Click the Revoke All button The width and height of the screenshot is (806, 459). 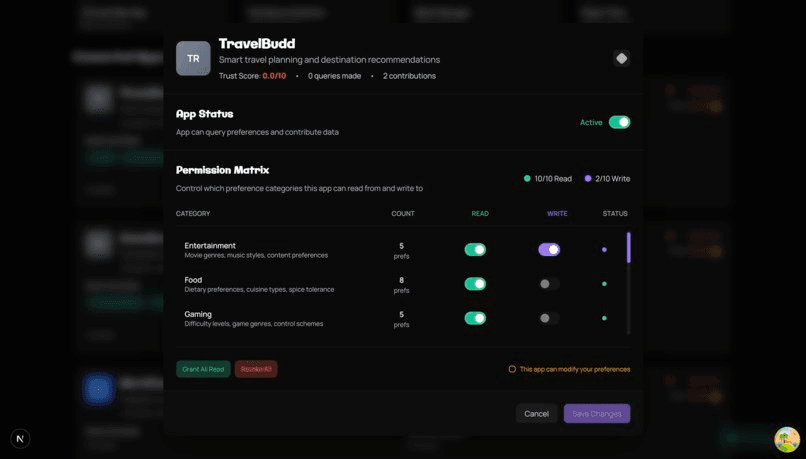click(x=256, y=369)
